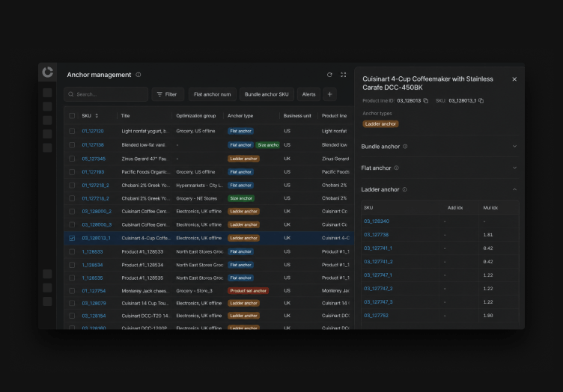563x392 pixels.
Task: Click the Optimization group column header
Action: tap(195, 116)
